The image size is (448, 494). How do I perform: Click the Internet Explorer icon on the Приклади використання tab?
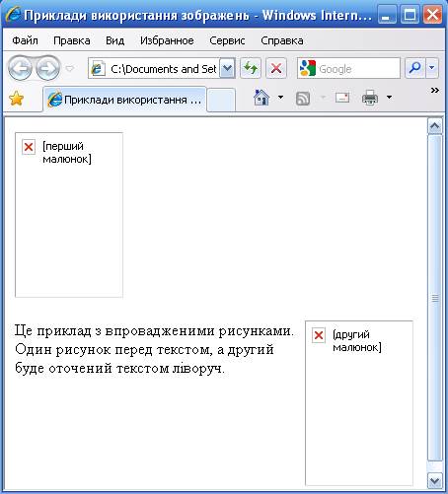point(54,100)
